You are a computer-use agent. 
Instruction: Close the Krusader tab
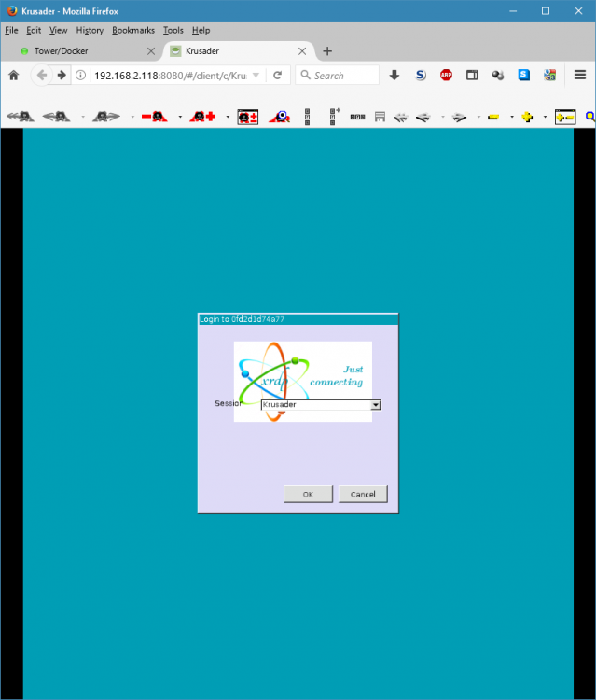click(x=302, y=51)
